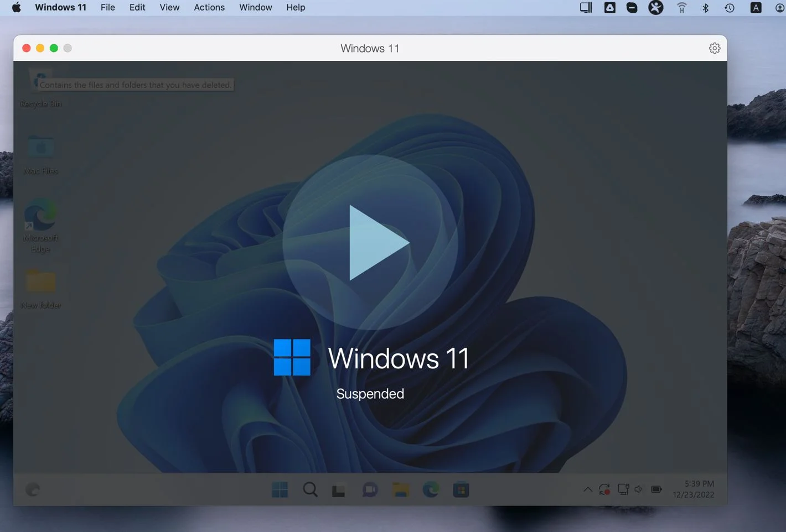Click the Windows 11 window title text
This screenshot has height=532, width=786.
370,48
